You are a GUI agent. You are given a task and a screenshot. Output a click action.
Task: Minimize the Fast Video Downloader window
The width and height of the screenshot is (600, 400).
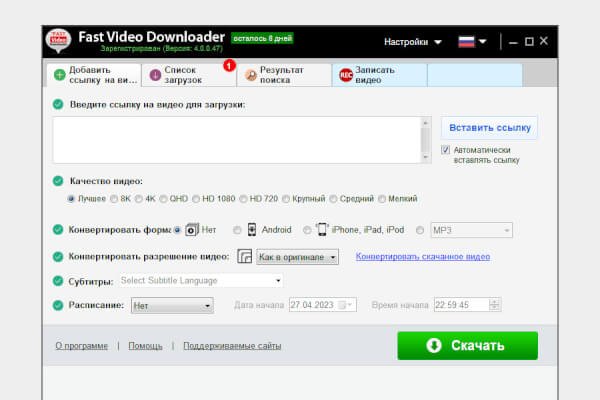pyautogui.click(x=513, y=42)
